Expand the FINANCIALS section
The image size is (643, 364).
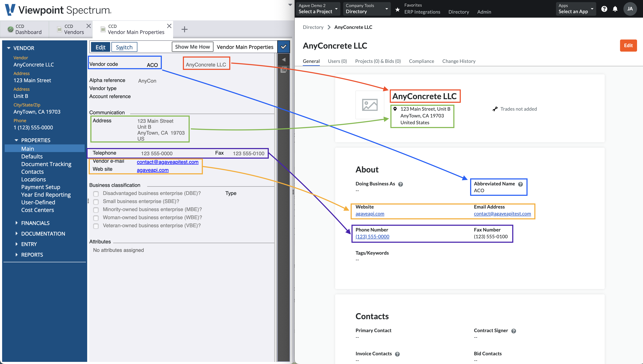(17, 223)
